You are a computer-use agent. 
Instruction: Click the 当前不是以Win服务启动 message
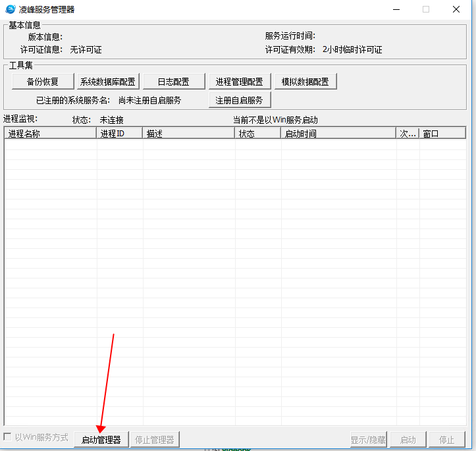[275, 120]
